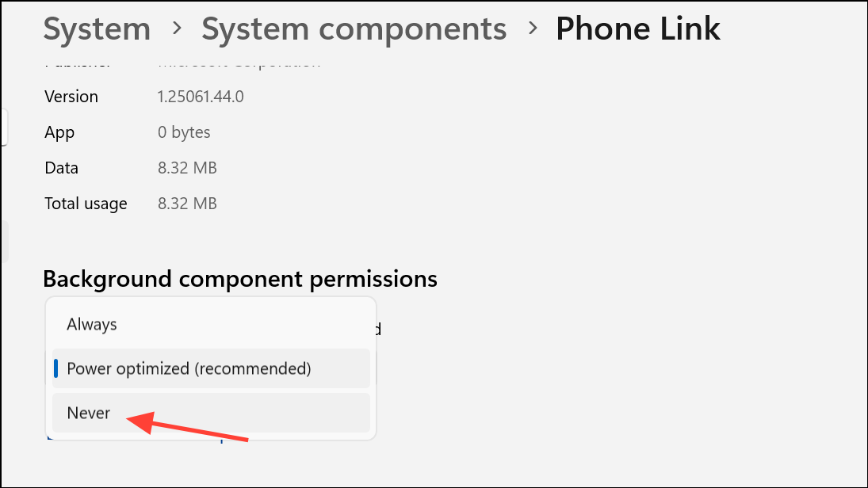This screenshot has width=868, height=488.
Task: Click the Version label
Action: [71, 97]
